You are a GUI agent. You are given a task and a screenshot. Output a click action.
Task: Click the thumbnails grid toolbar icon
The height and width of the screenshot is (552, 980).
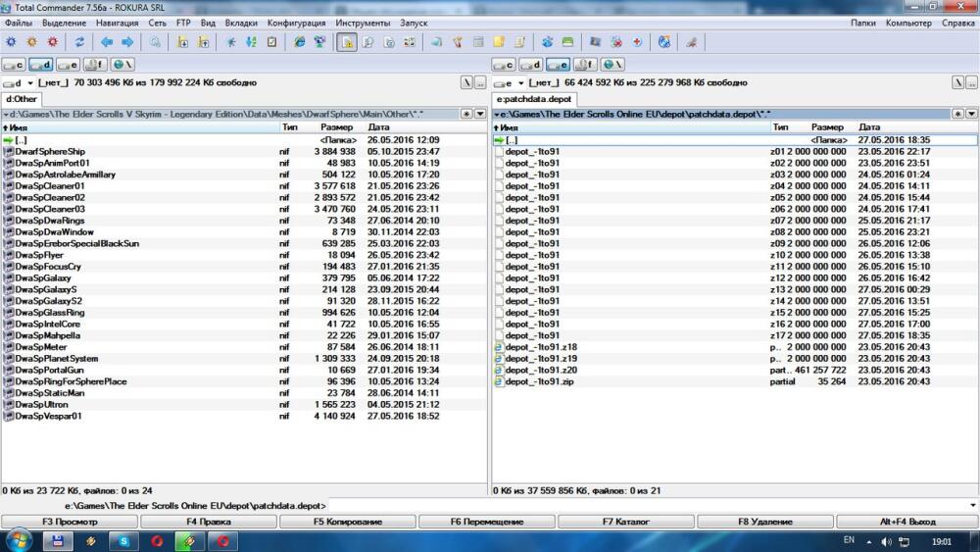click(410, 42)
